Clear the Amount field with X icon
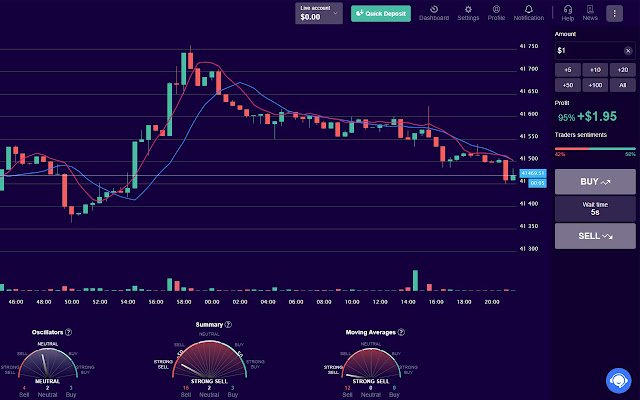The width and height of the screenshot is (640, 400). pos(628,51)
